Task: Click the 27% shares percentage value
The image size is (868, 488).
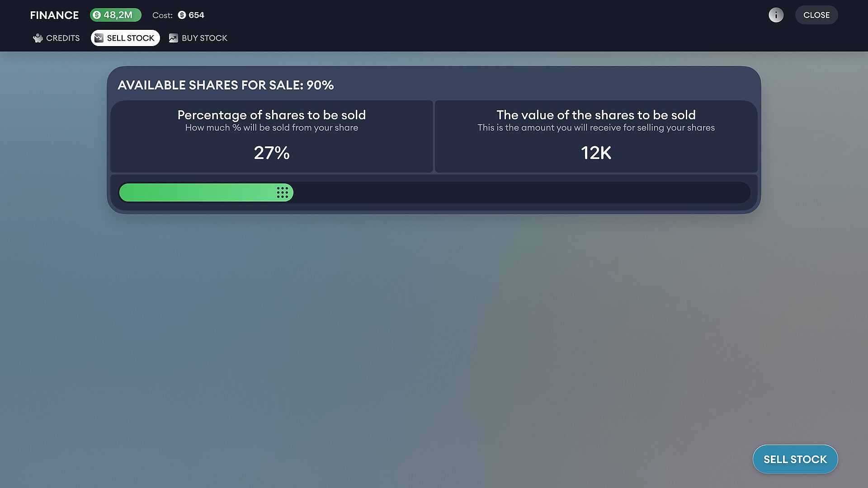Action: click(x=272, y=153)
